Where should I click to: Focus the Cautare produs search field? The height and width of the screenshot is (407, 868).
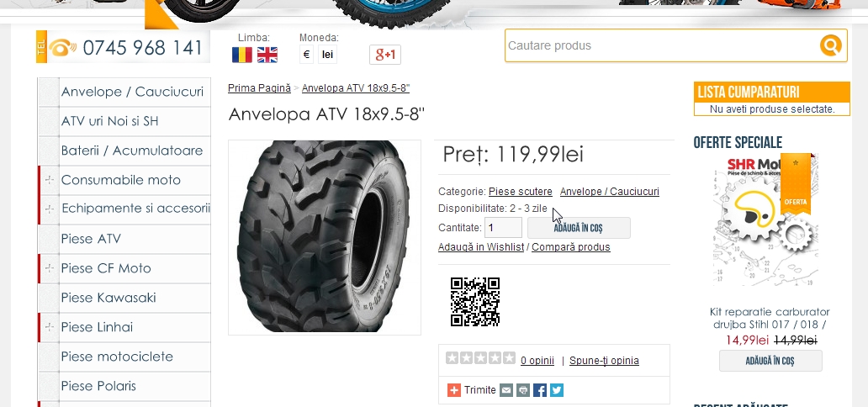[x=662, y=45]
